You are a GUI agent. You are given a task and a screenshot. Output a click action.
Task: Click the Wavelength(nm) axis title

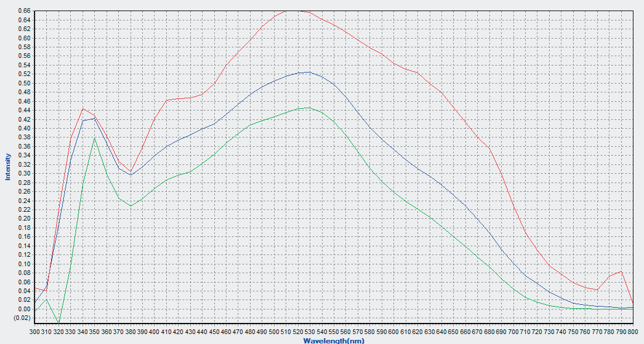tap(334, 340)
